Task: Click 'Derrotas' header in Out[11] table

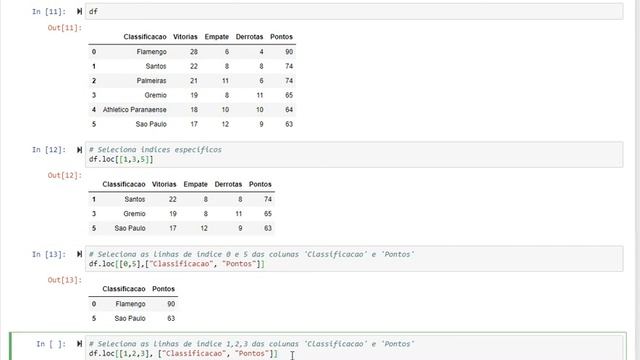Action: [249, 37]
